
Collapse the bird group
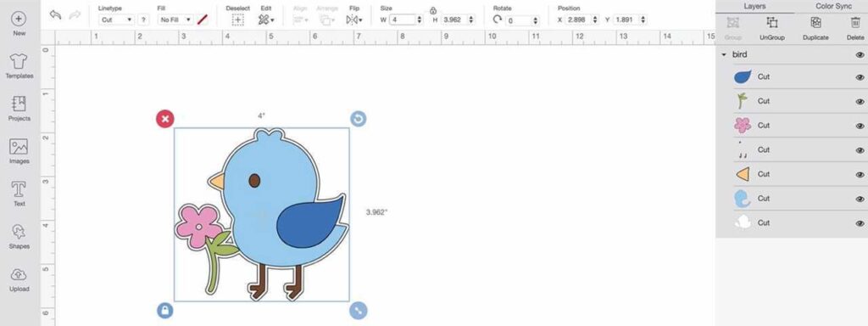click(724, 55)
